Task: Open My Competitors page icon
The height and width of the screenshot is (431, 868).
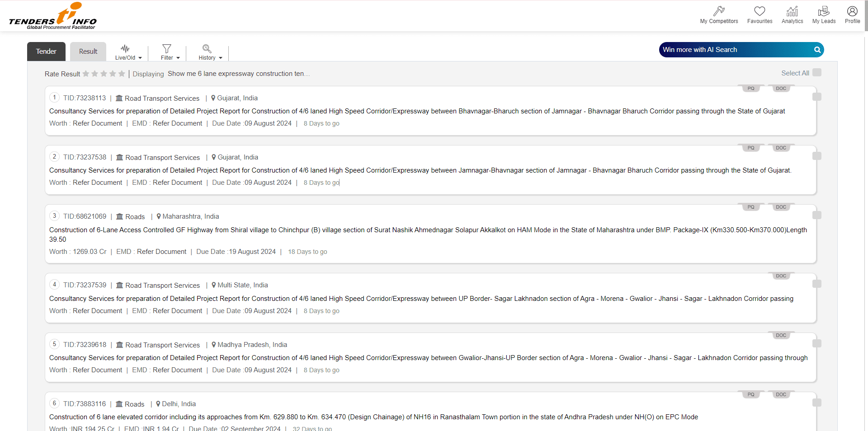Action: [x=719, y=11]
